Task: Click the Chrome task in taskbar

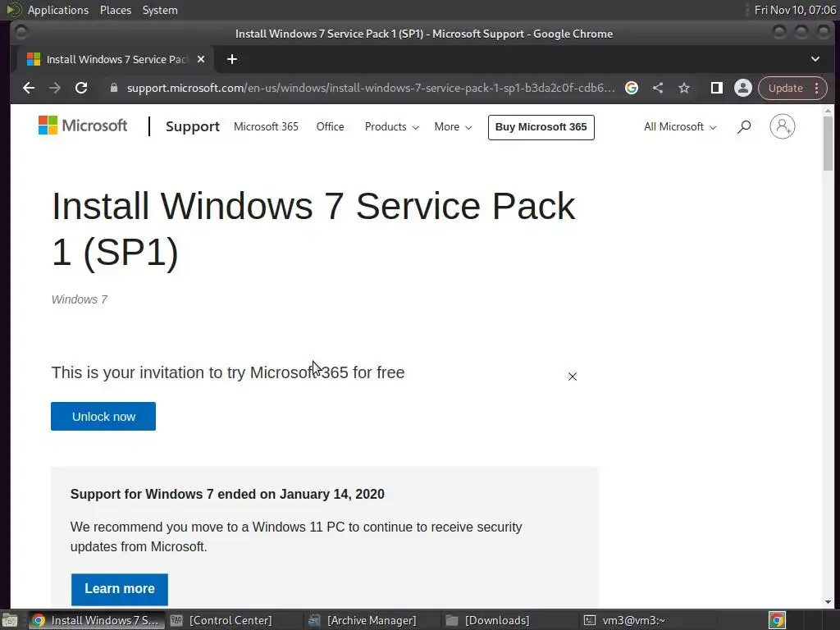Action: (95, 620)
